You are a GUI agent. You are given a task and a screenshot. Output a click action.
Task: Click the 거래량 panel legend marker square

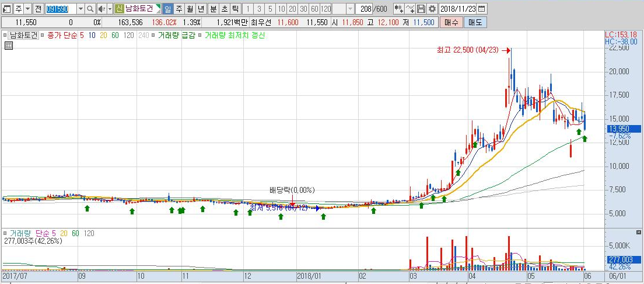coord(6,233)
